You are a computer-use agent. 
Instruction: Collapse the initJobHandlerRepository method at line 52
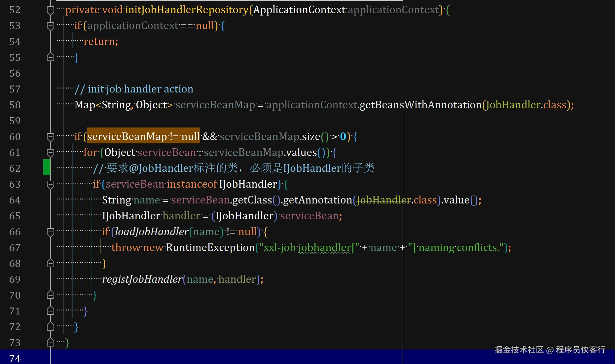point(51,10)
